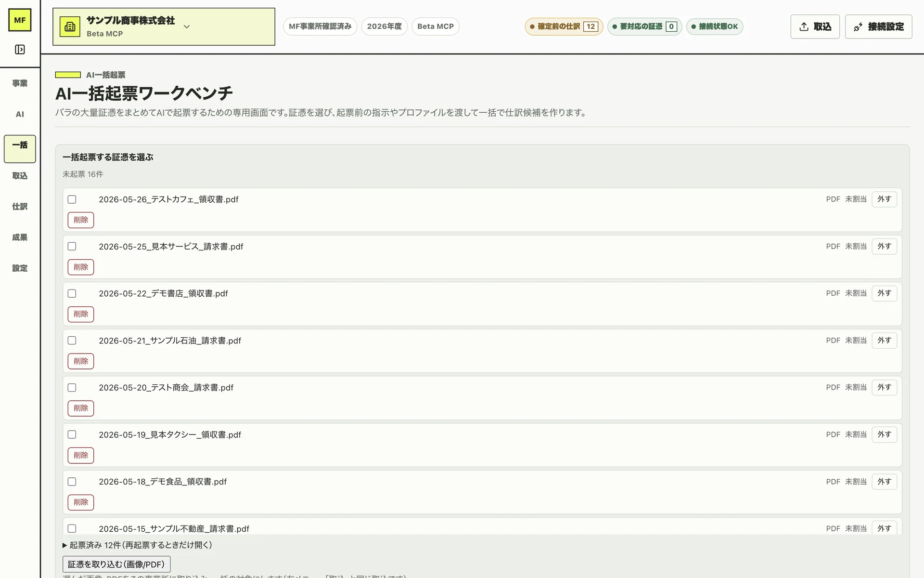
Task: Click the 接続状態OK status pill
Action: click(715, 26)
